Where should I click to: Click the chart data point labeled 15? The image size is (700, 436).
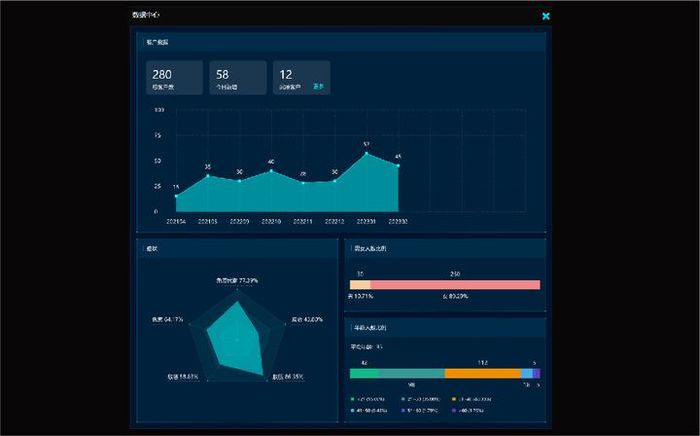coord(176,195)
